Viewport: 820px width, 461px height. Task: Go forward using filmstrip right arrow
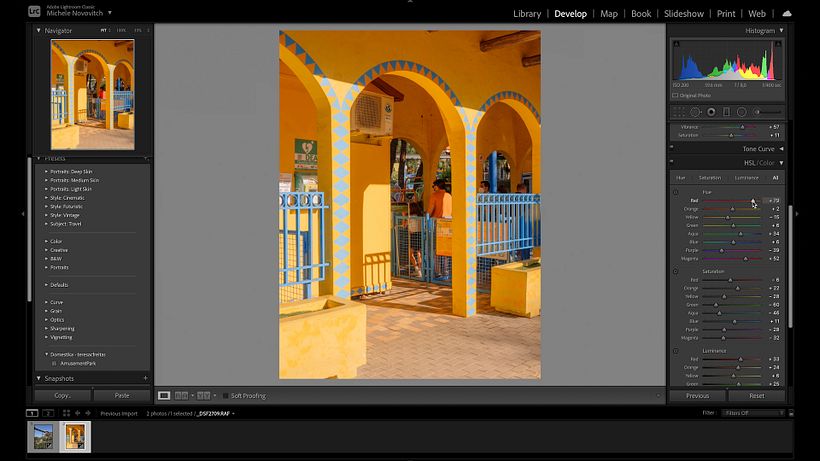(x=88, y=413)
